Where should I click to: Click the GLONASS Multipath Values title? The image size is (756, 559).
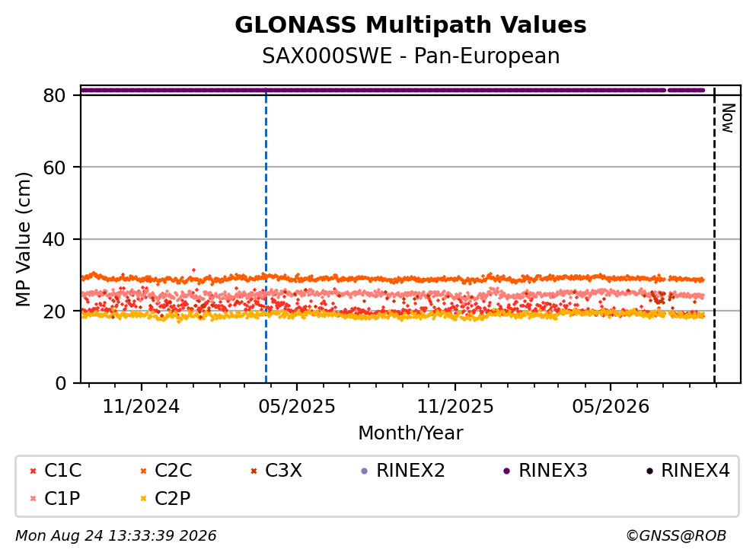point(410,25)
